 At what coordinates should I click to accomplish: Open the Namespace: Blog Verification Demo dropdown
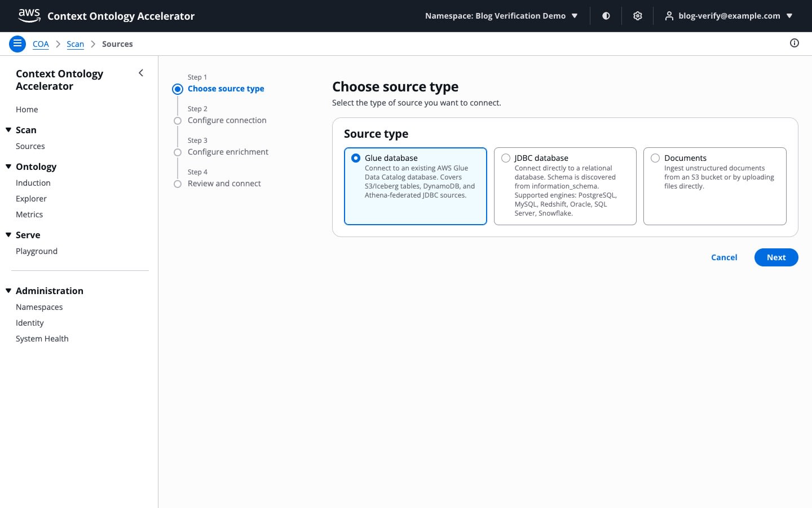coord(501,16)
